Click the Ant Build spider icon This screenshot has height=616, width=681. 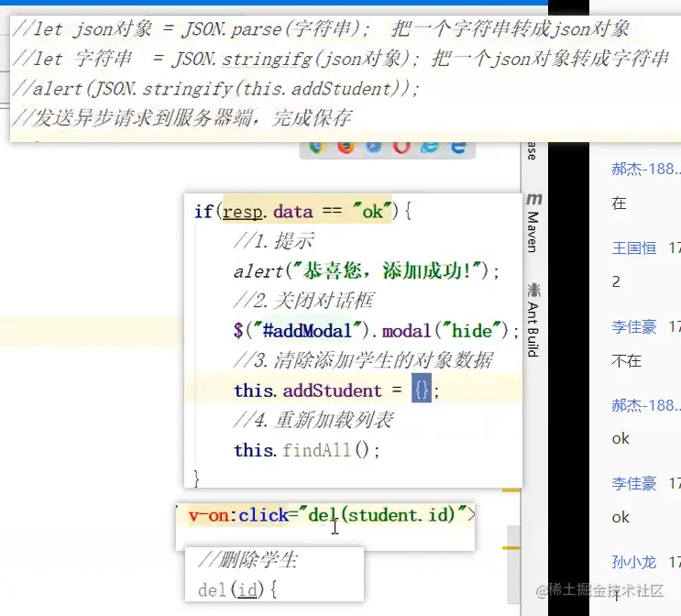533,290
